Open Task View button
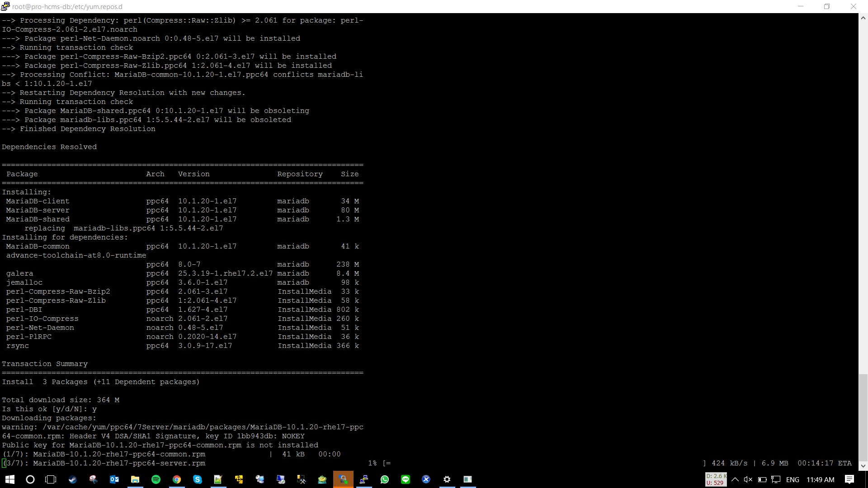 pyautogui.click(x=51, y=479)
